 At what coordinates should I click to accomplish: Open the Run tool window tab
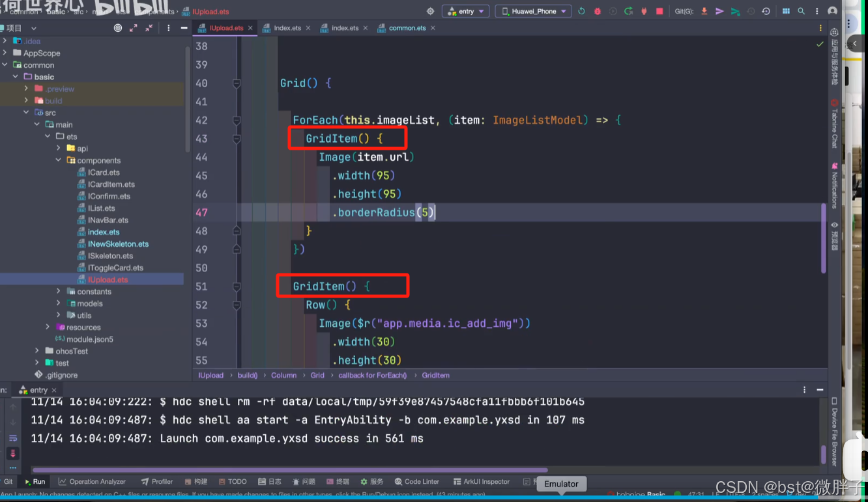(x=35, y=482)
